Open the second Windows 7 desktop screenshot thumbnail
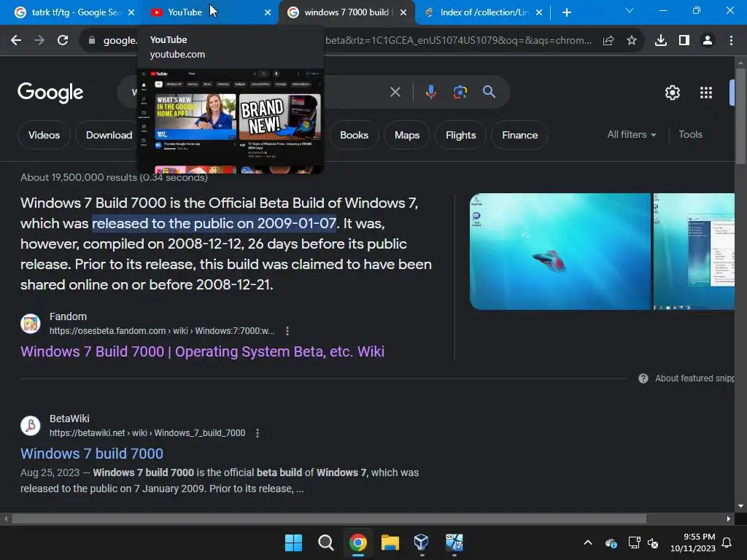 pos(694,252)
